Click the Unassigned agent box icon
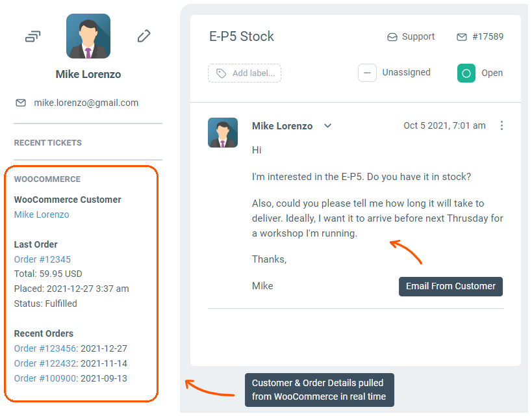Image resolution: width=532 pixels, height=416 pixels. 367,73
